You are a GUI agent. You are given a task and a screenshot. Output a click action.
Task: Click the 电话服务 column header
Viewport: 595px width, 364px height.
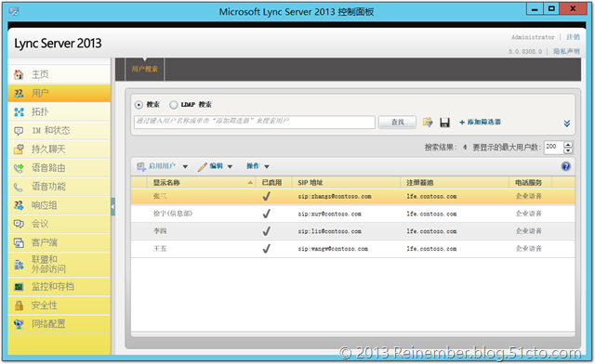[x=530, y=183]
